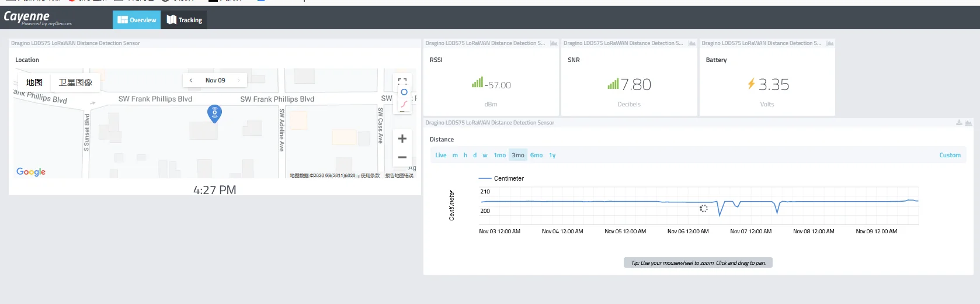Zoom out on the location map
Screen dimensions: 980x304
coord(402,157)
